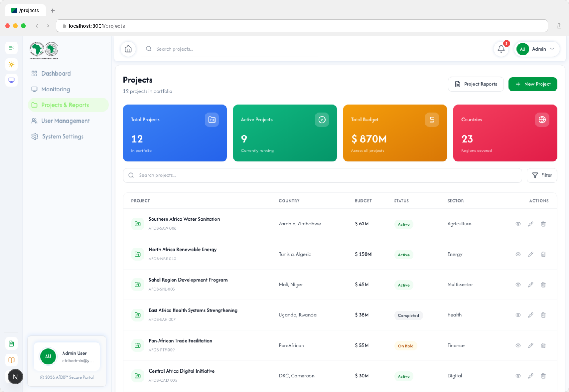Viewport: 569px width, 392px height.
Task: Create a New Project
Action: click(x=533, y=84)
